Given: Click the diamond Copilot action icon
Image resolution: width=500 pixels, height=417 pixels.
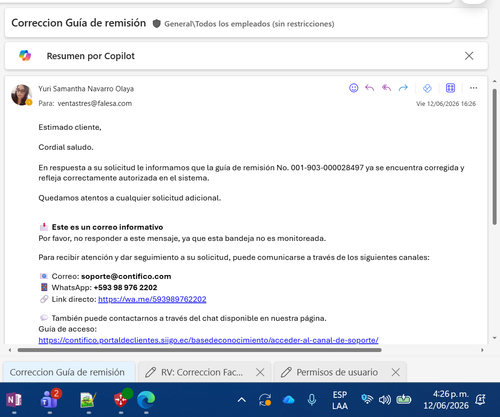Looking at the screenshot, I should click(x=427, y=88).
